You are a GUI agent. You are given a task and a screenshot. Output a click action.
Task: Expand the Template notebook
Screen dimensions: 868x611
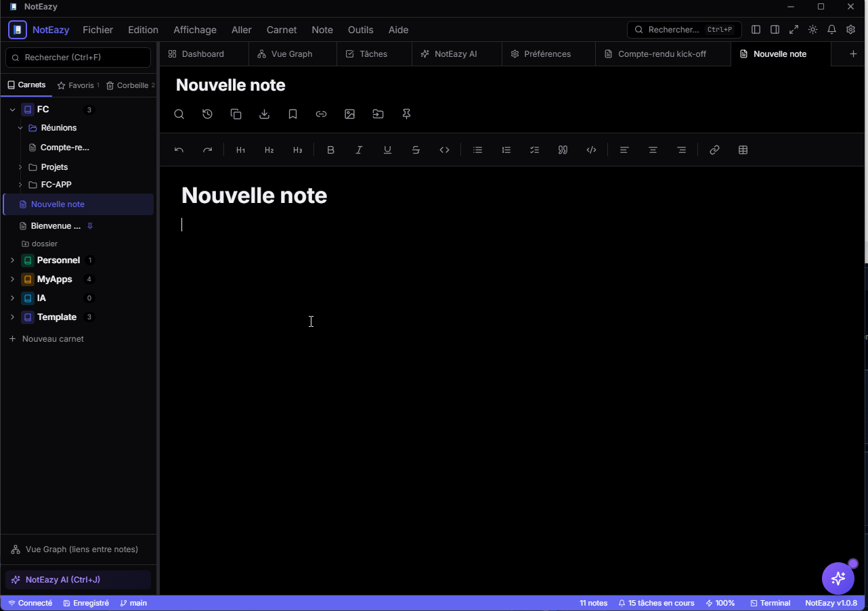tap(12, 317)
